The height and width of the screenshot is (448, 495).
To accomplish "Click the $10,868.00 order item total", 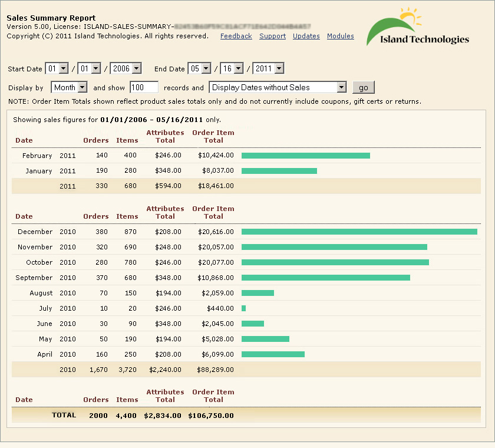I will (x=216, y=278).
